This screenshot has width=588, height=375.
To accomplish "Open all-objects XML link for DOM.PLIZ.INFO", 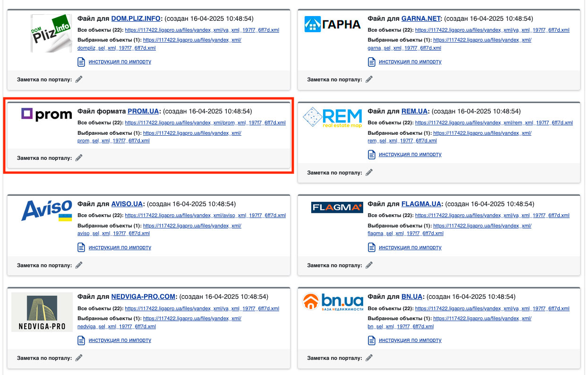I will (202, 30).
